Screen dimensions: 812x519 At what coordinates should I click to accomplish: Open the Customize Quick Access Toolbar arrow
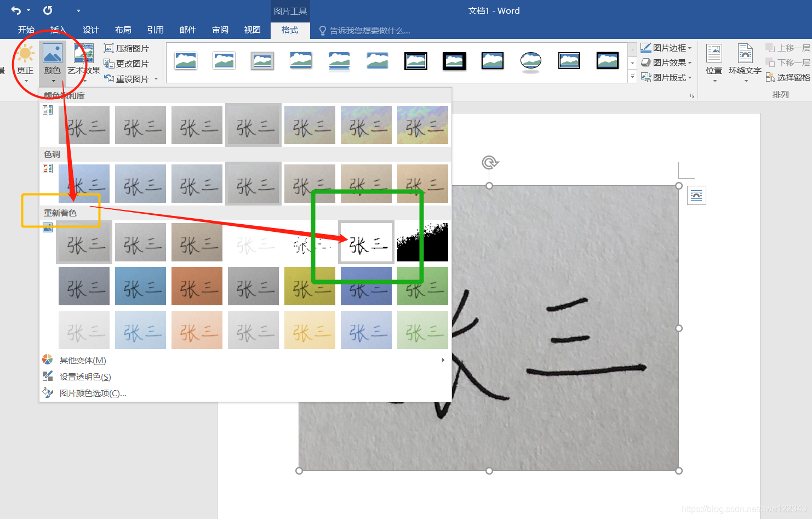pyautogui.click(x=78, y=10)
